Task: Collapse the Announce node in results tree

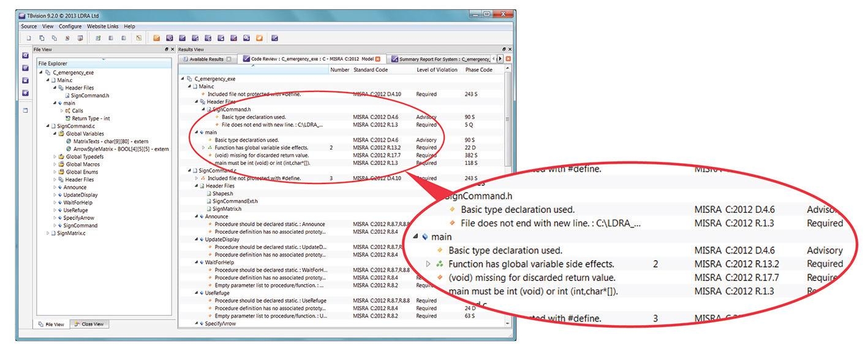Action: [197, 217]
